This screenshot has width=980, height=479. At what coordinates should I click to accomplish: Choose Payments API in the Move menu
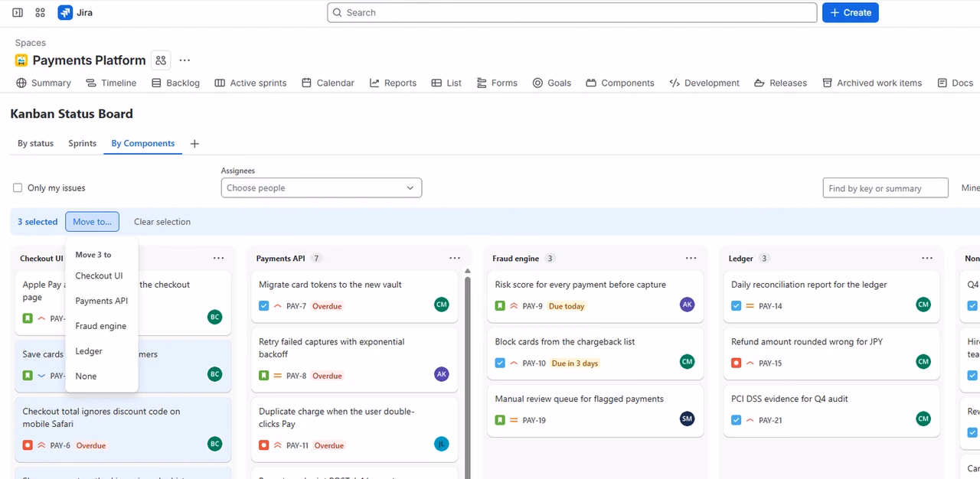point(101,301)
